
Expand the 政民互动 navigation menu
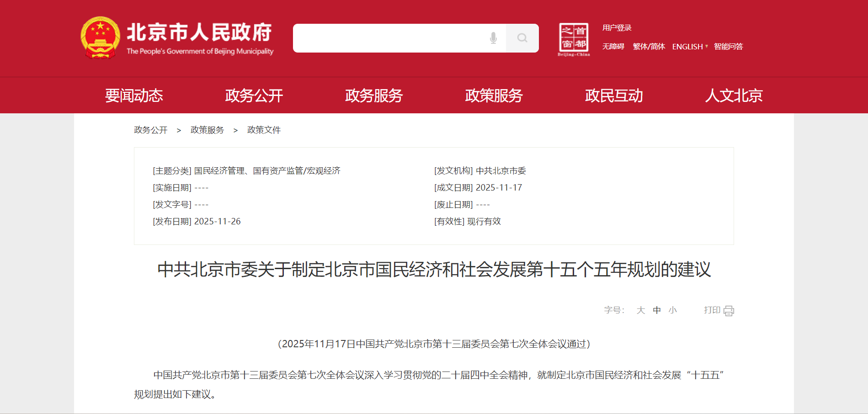pos(614,96)
